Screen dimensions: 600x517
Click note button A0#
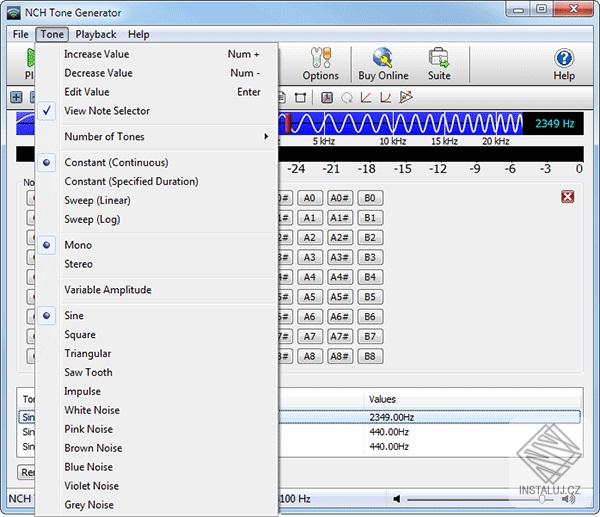339,198
